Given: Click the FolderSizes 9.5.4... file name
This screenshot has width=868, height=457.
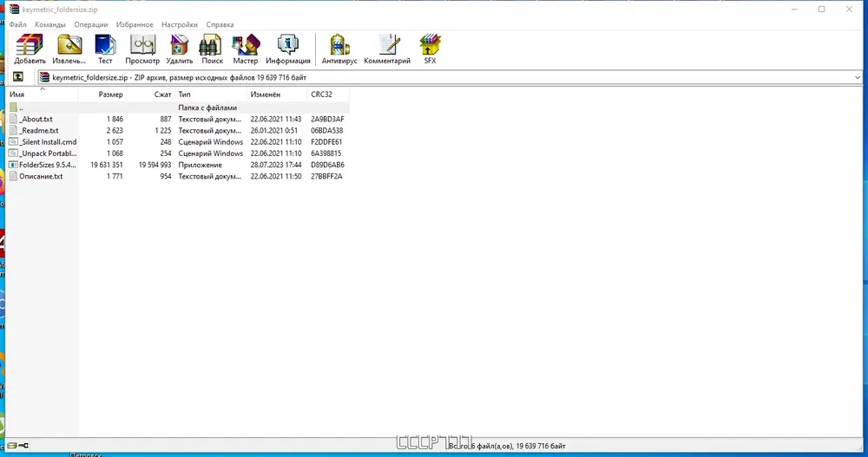Looking at the screenshot, I should point(48,165).
